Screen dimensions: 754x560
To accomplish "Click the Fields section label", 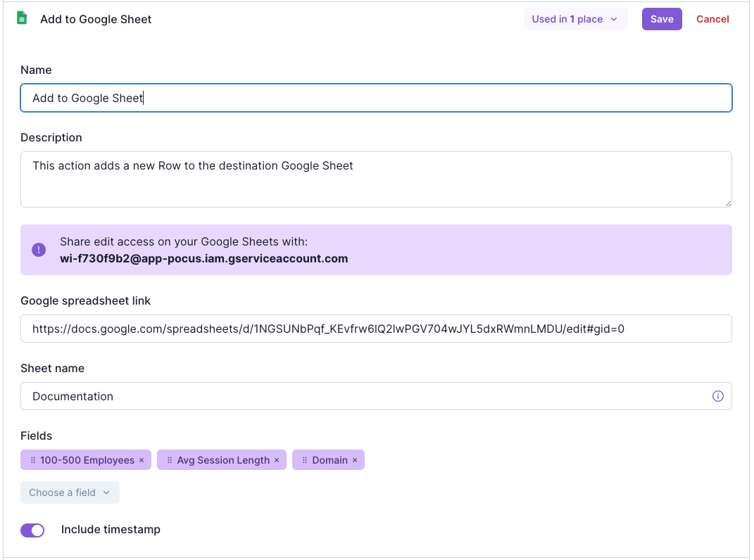I will coord(36,436).
